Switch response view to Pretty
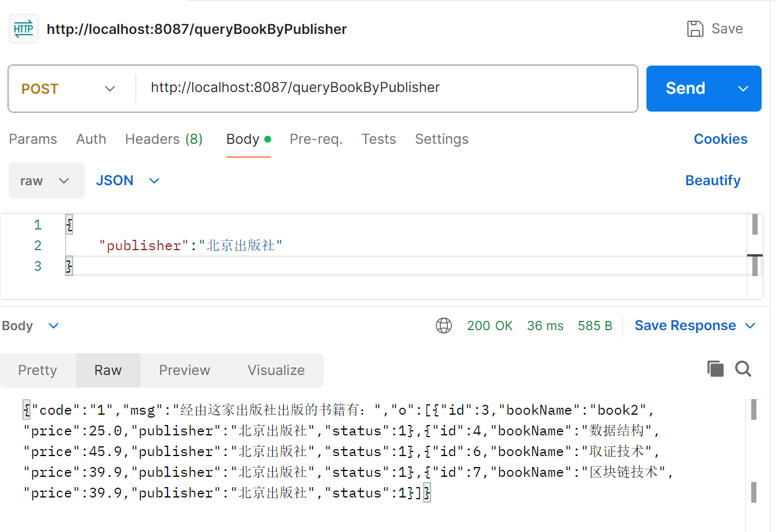Screen dimensions: 776x532 (x=38, y=370)
